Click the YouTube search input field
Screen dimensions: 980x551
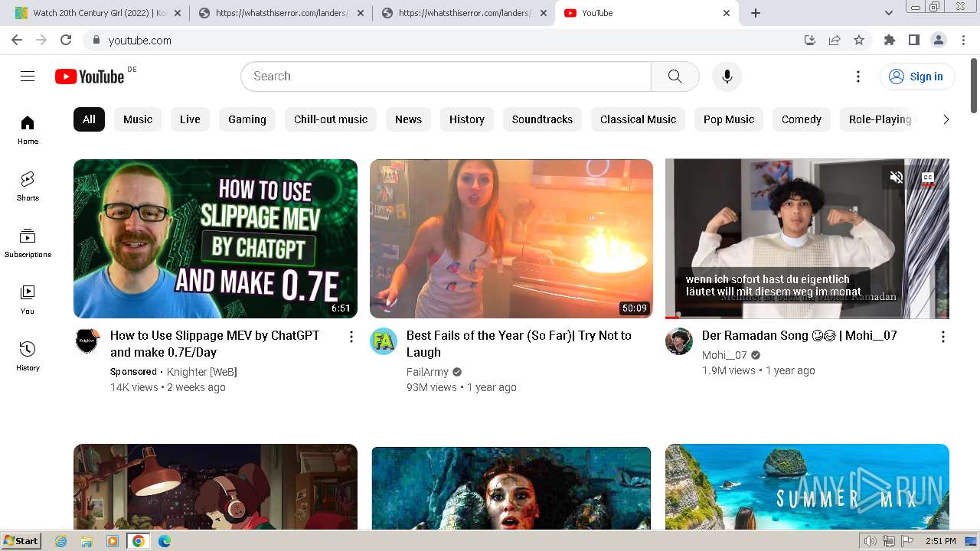[x=446, y=77]
